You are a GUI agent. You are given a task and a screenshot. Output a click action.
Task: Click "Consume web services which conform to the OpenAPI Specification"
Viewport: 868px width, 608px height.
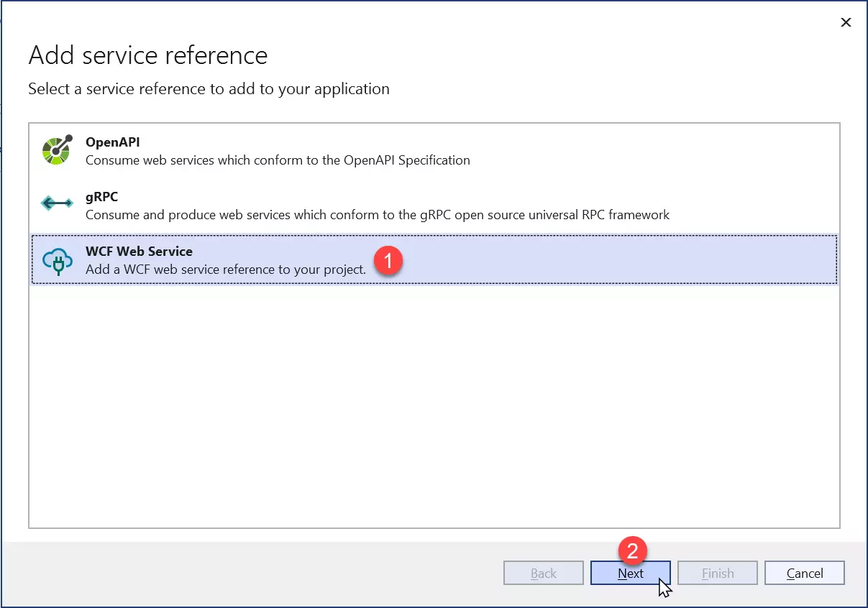point(278,160)
